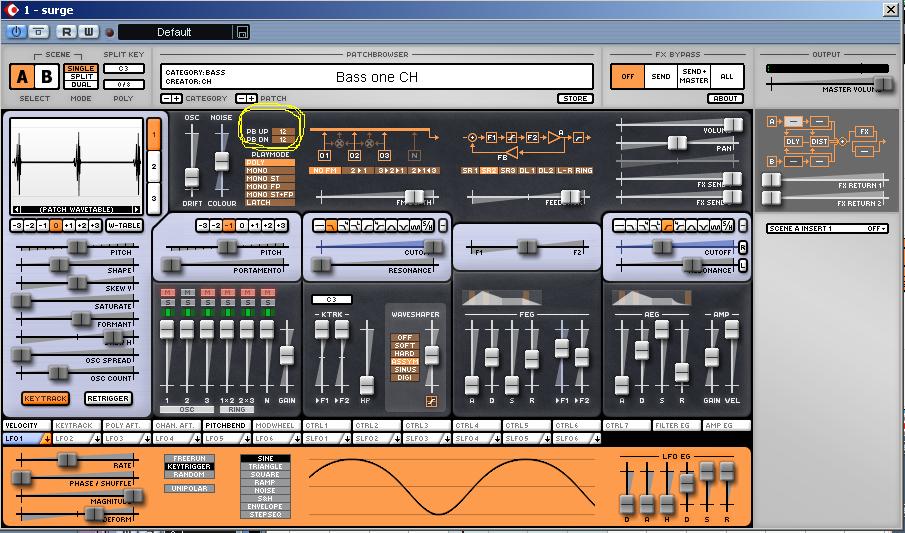Click the preset save disk icon

(242, 32)
